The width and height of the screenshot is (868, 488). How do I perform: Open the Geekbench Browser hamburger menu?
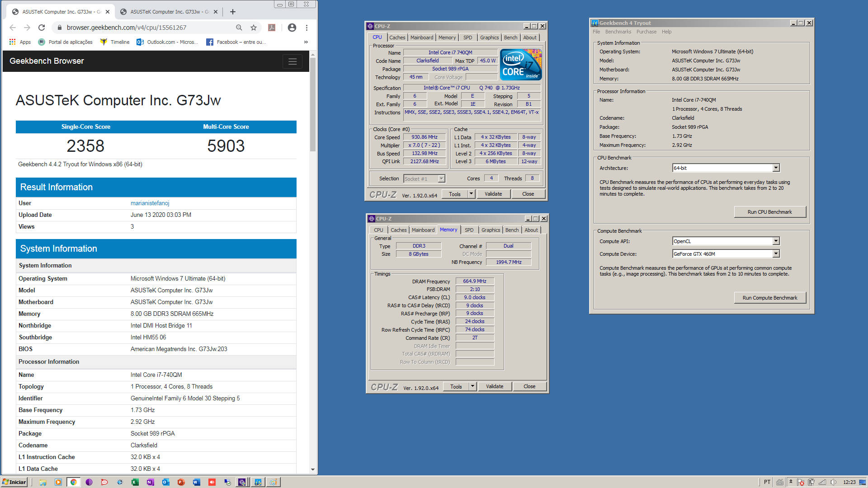click(292, 61)
